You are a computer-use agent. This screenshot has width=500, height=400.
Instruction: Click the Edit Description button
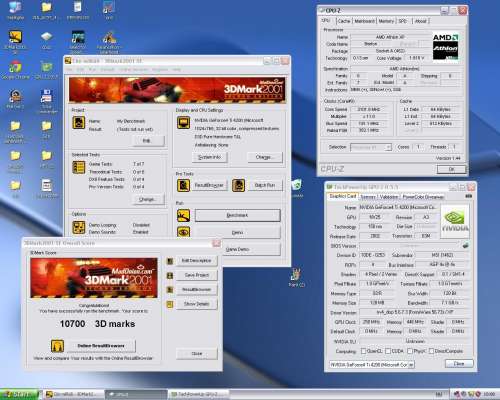[197, 261]
